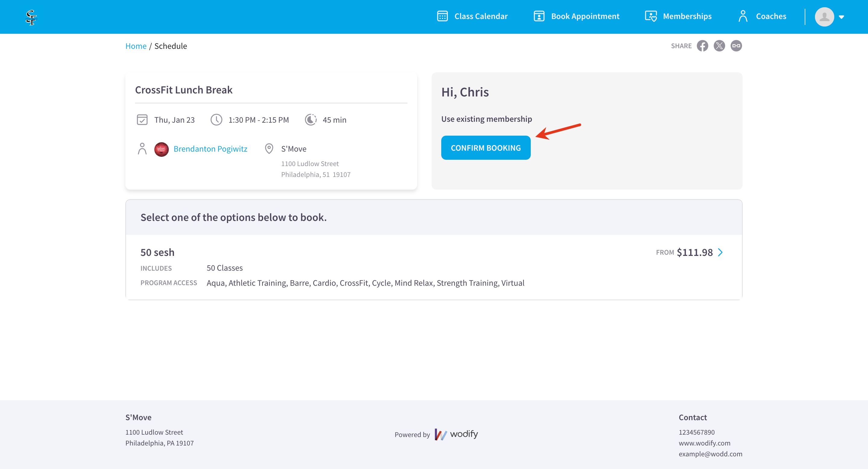Select the 50 sesh membership title

[x=157, y=252]
